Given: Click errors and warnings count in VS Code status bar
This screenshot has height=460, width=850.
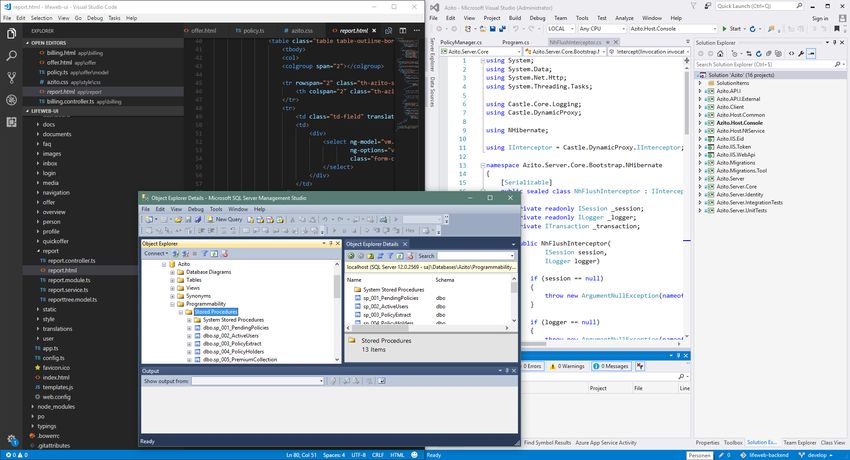Looking at the screenshot, I should coord(16,455).
